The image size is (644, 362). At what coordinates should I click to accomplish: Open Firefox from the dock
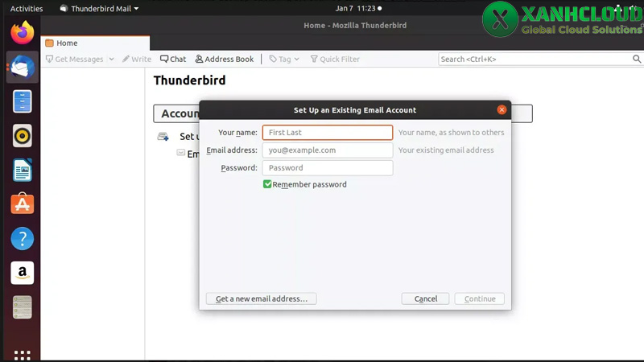point(23,32)
